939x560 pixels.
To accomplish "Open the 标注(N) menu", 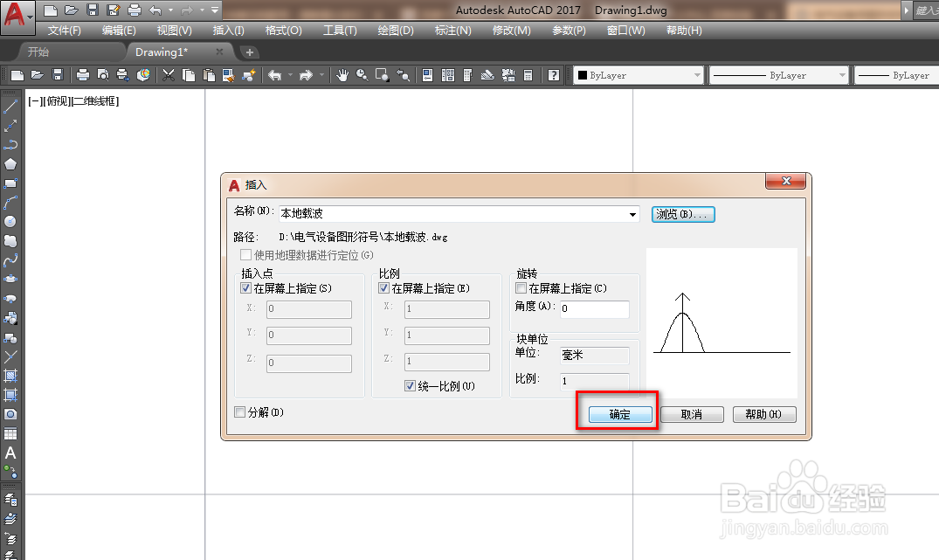I will pos(452,31).
